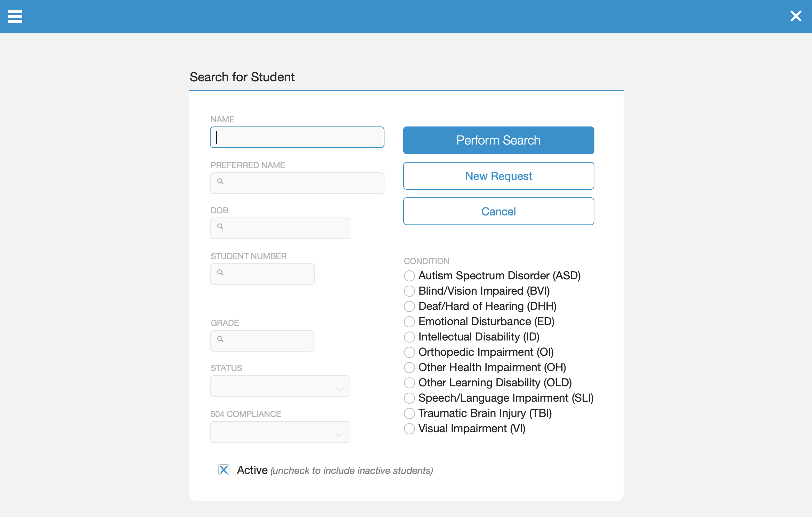The image size is (812, 517).
Task: Click the Grade field magnifier icon
Action: pyautogui.click(x=220, y=339)
